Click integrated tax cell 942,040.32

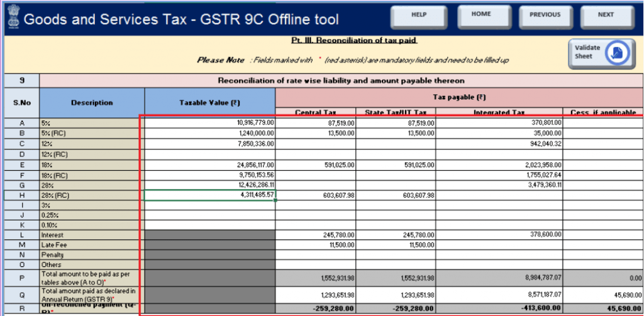click(499, 143)
